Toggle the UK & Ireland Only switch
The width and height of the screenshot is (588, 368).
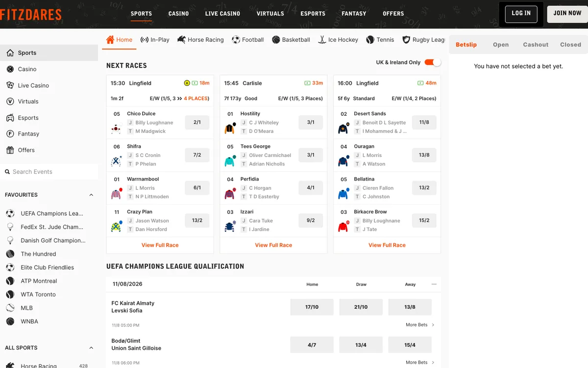pos(433,62)
